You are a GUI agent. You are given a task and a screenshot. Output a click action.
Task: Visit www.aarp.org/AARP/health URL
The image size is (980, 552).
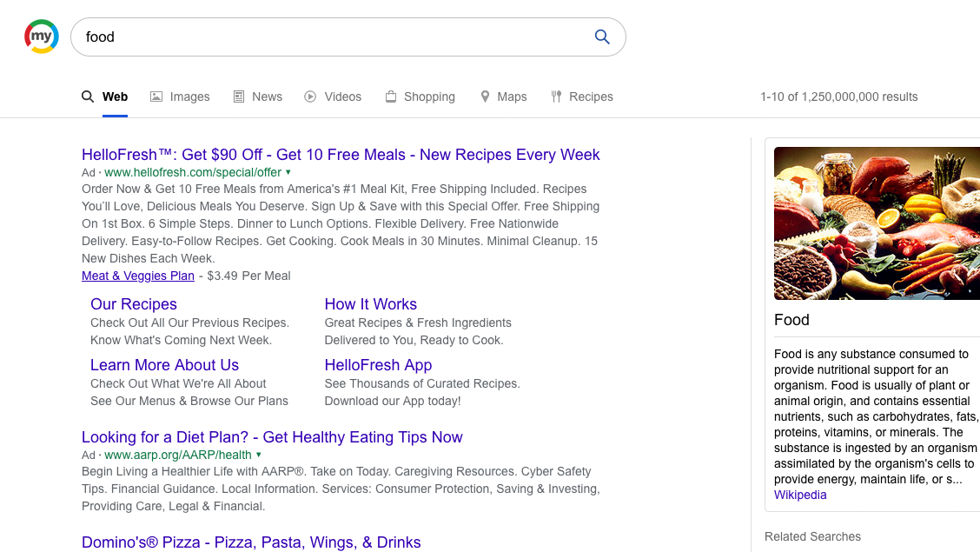(x=178, y=456)
